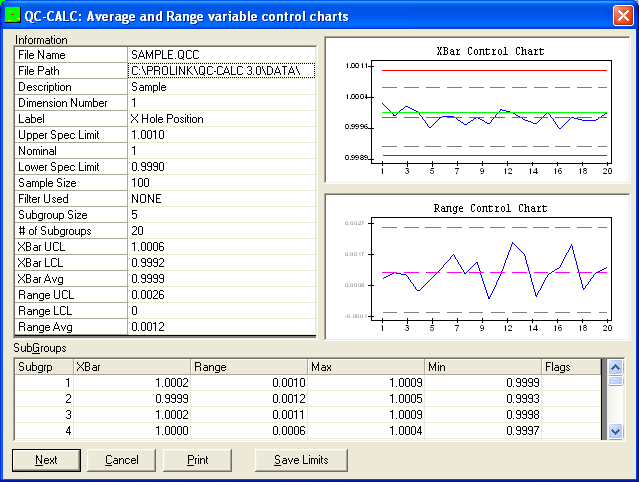Click the Description value Sample
The image size is (639, 482).
point(222,87)
